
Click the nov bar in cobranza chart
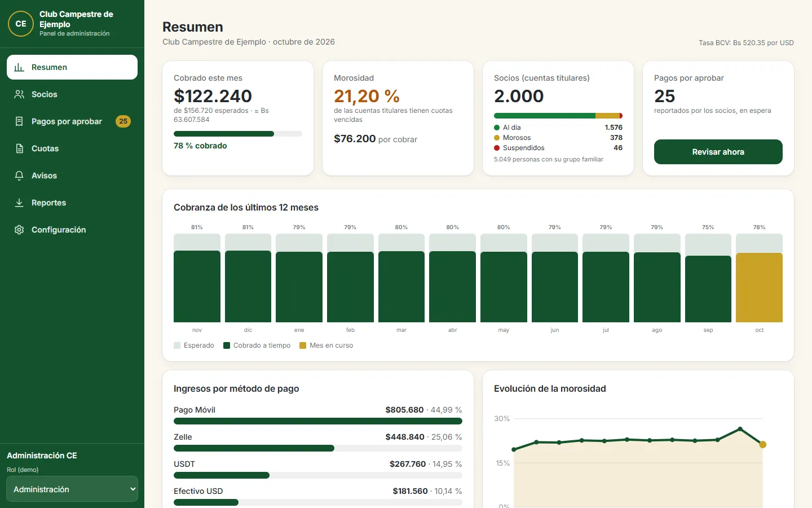[x=197, y=287]
